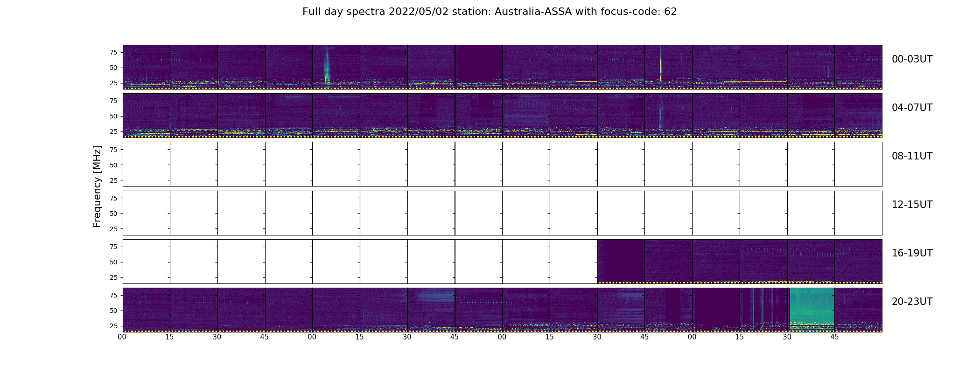Click the 25 tick of the 16-19UT row
The width and height of the screenshot is (980, 373).
113,277
